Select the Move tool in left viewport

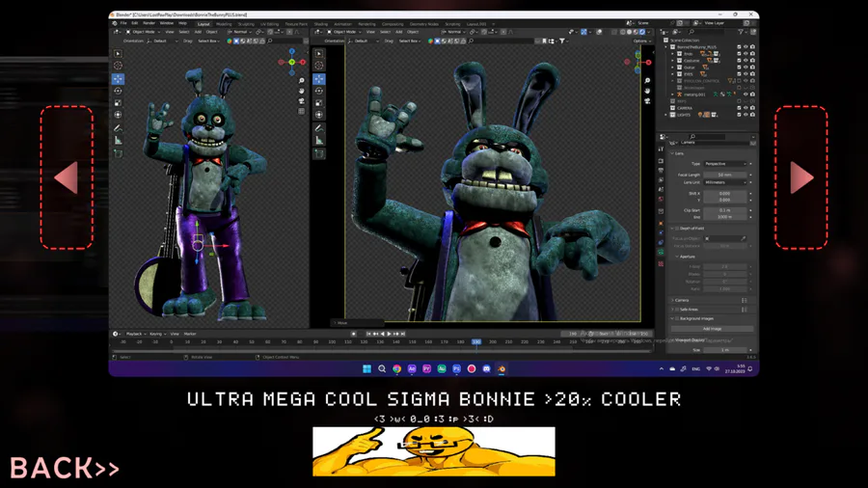coord(118,79)
